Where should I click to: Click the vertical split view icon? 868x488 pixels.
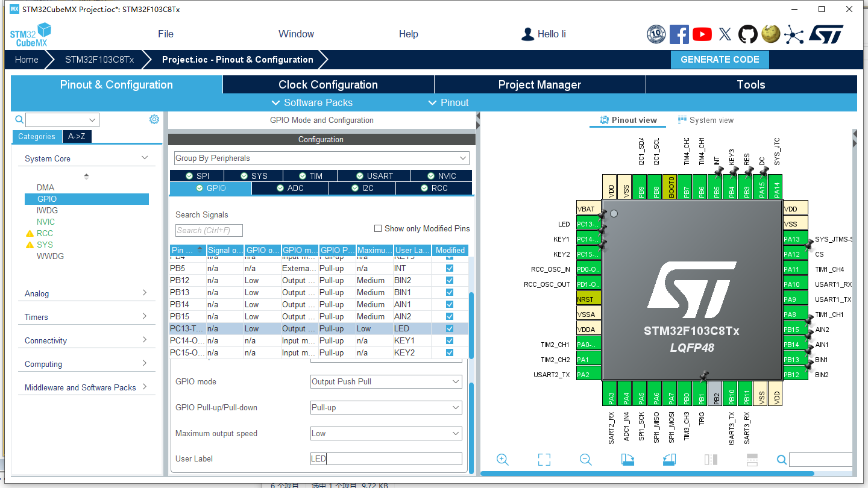pos(711,460)
